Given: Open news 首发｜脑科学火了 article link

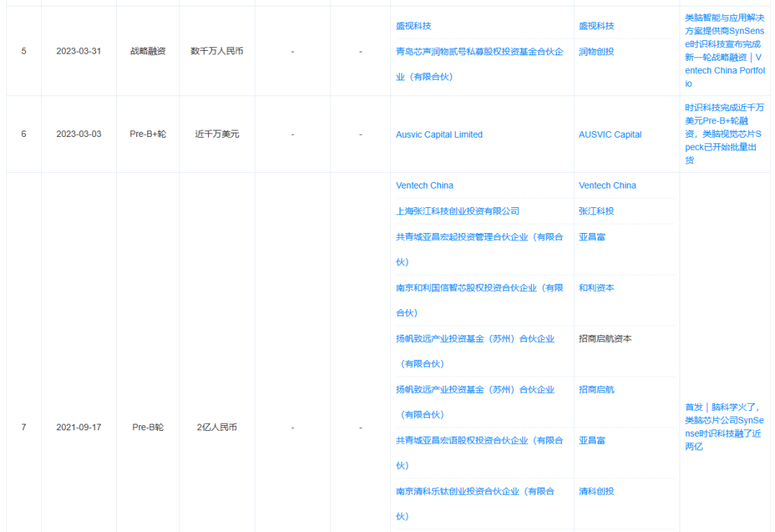Looking at the screenshot, I should tap(724, 427).
